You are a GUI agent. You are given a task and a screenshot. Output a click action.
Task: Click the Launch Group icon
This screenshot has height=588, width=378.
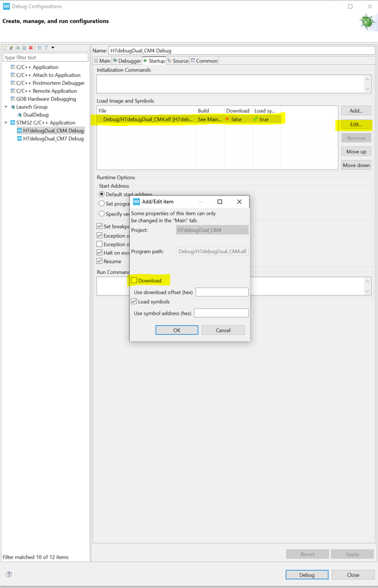[13, 107]
